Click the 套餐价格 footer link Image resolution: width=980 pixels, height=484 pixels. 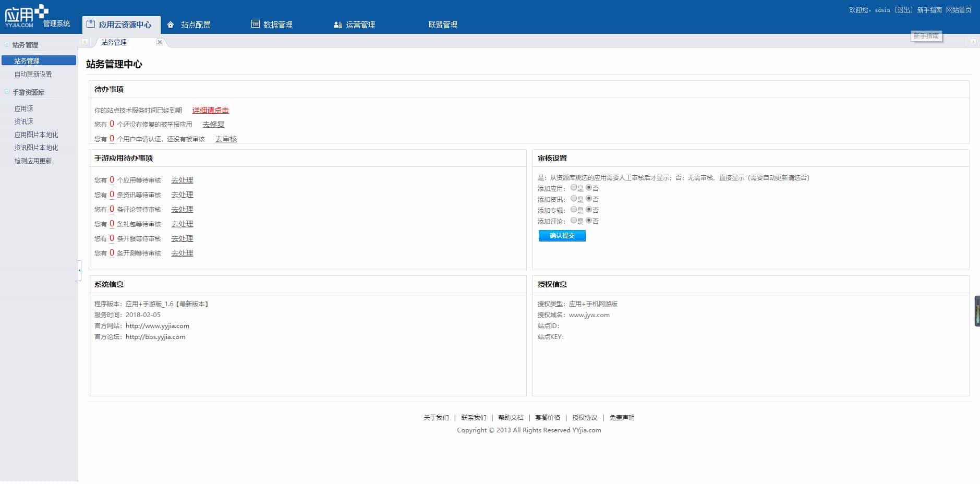[548, 418]
